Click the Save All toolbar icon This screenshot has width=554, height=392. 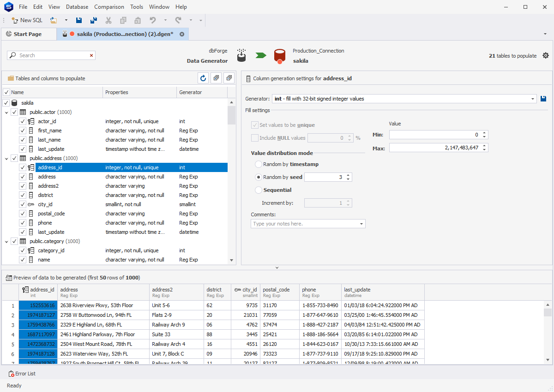click(94, 20)
